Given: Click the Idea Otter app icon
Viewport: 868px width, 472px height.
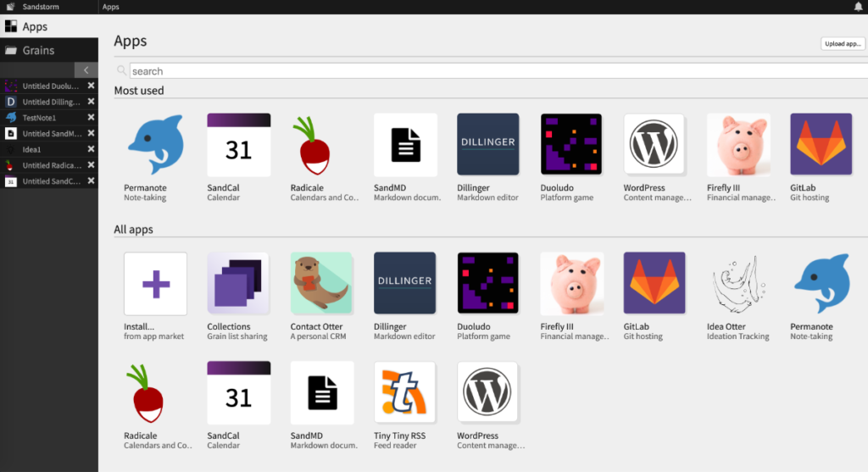Looking at the screenshot, I should [737, 283].
